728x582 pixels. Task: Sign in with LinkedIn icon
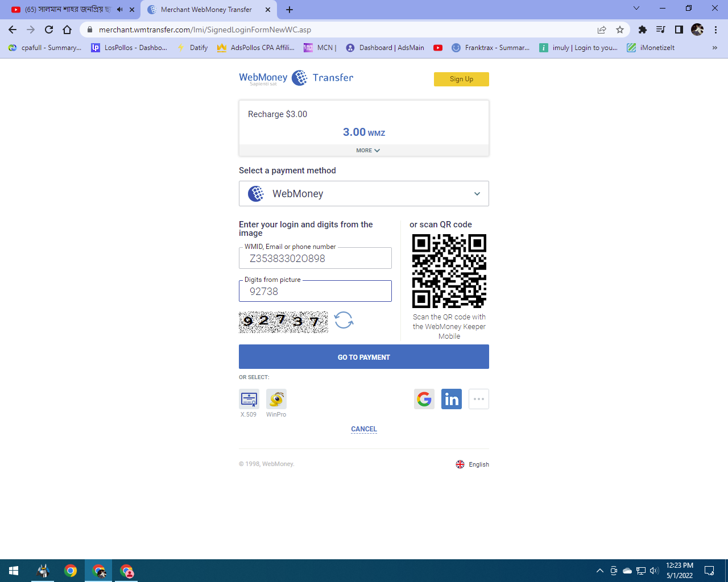(x=452, y=399)
